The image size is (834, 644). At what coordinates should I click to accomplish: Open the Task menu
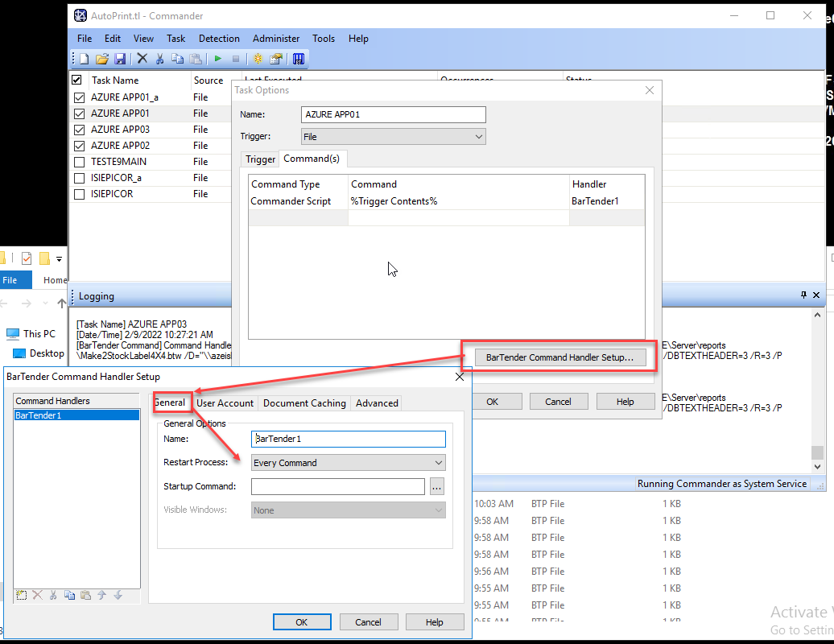pos(175,39)
